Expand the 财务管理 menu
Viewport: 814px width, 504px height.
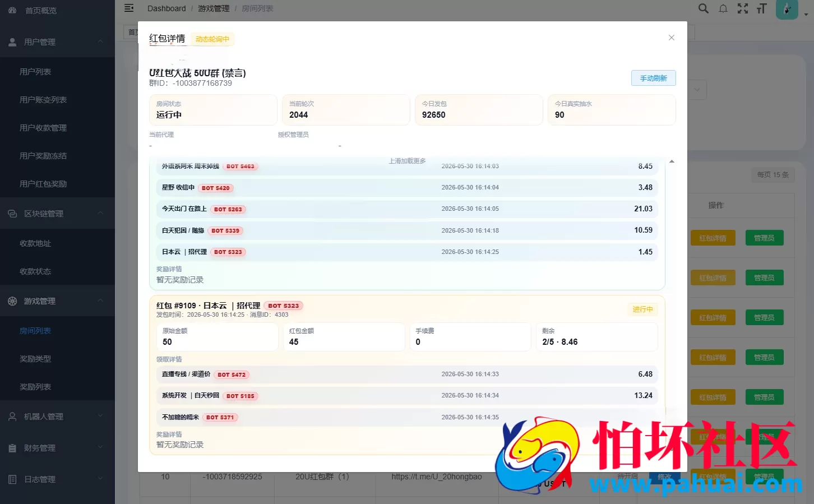click(x=57, y=448)
